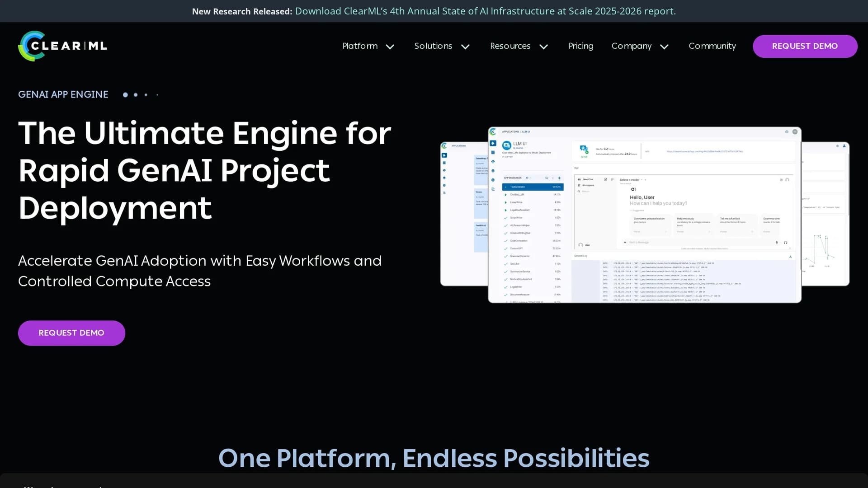
Task: Click the 'Accelerate GenAI Adoption' subheading
Action: 200,271
